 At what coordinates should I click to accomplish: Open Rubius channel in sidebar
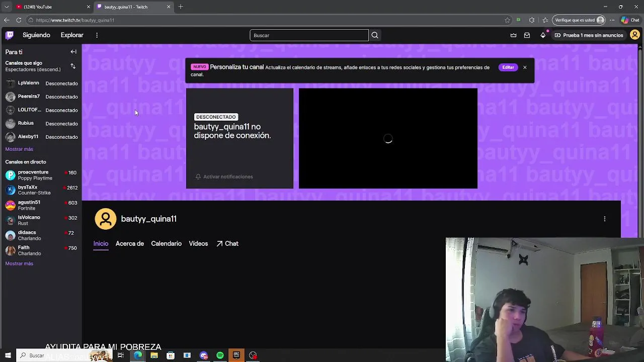(41, 123)
